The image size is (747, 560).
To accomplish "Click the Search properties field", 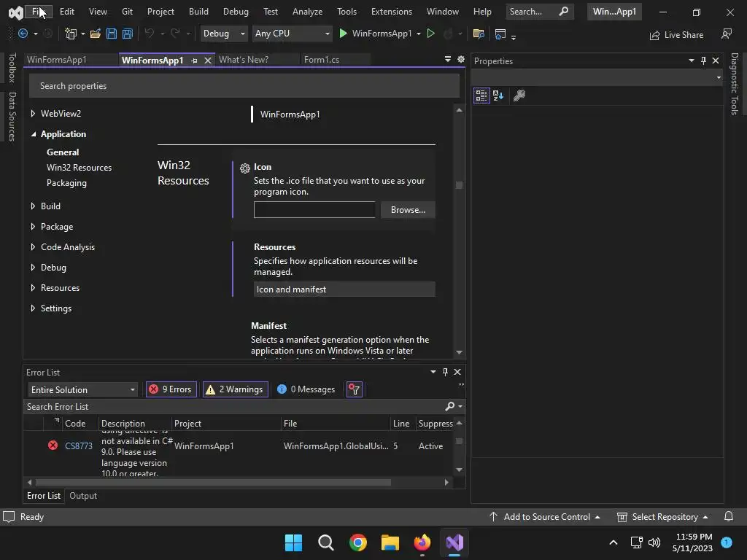I will [x=244, y=86].
